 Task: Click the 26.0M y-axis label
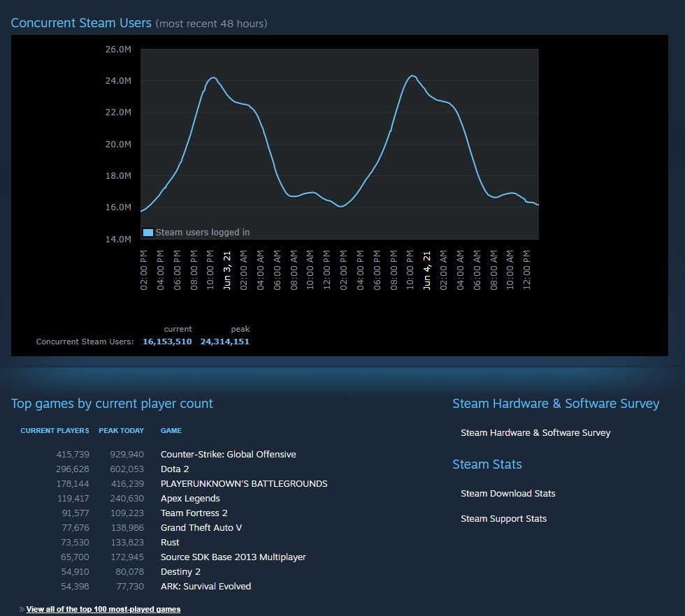coord(118,50)
